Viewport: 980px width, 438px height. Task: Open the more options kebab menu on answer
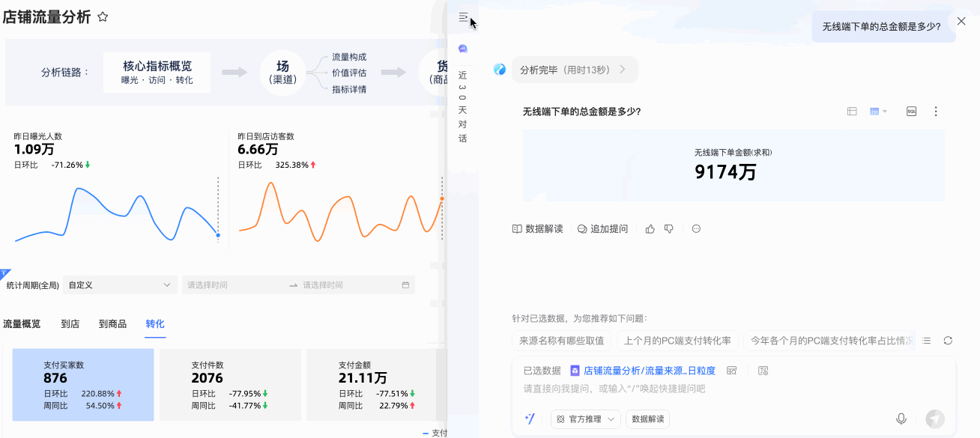point(936,112)
